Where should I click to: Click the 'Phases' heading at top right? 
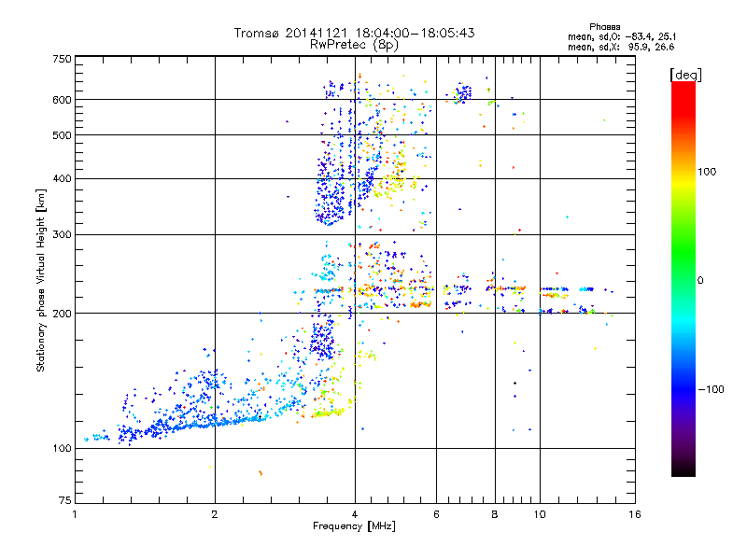(x=604, y=27)
